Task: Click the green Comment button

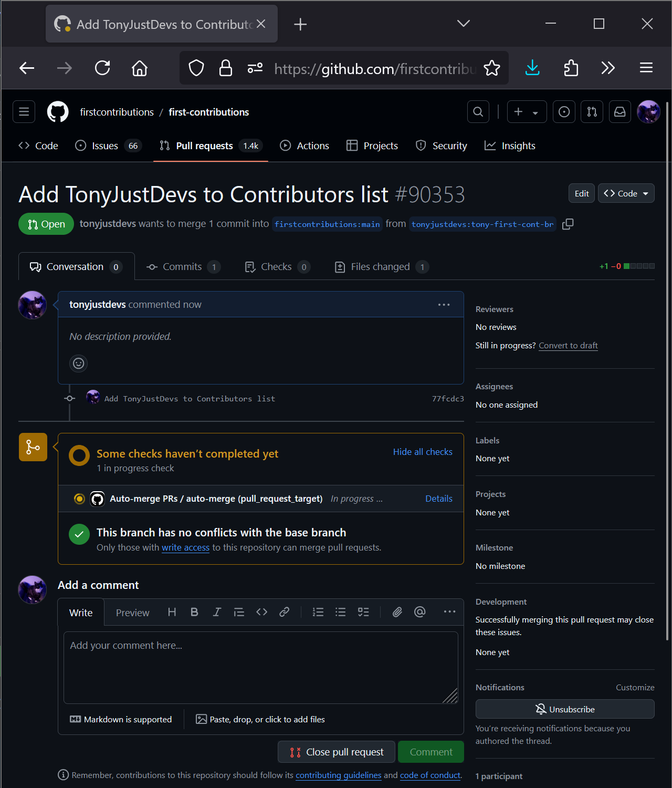Action: click(x=431, y=752)
